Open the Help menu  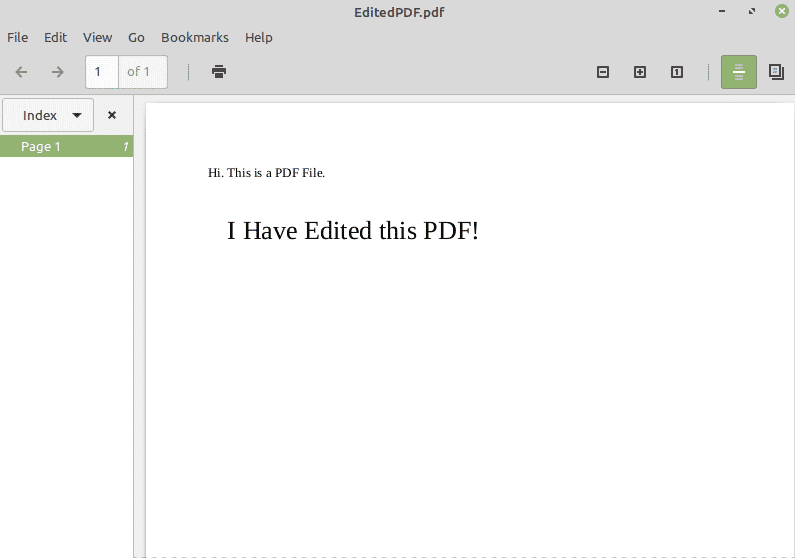click(x=259, y=38)
